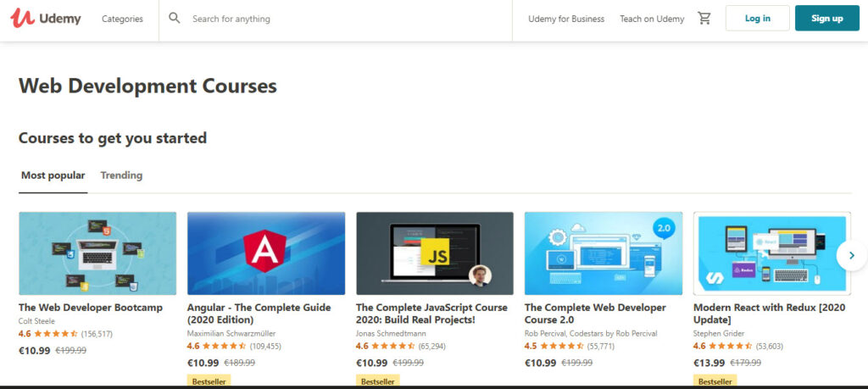This screenshot has height=389, width=868.
Task: Click the Web Development Courses heading
Action: (147, 86)
